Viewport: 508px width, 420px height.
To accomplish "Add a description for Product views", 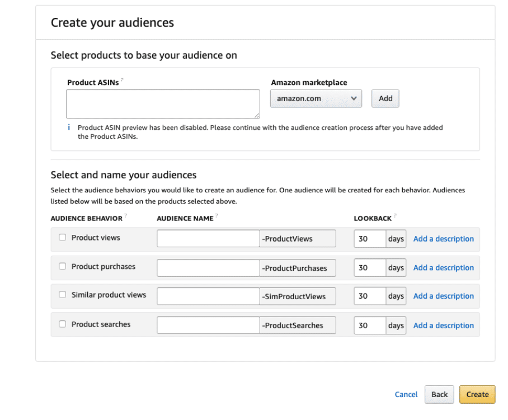I will point(443,239).
